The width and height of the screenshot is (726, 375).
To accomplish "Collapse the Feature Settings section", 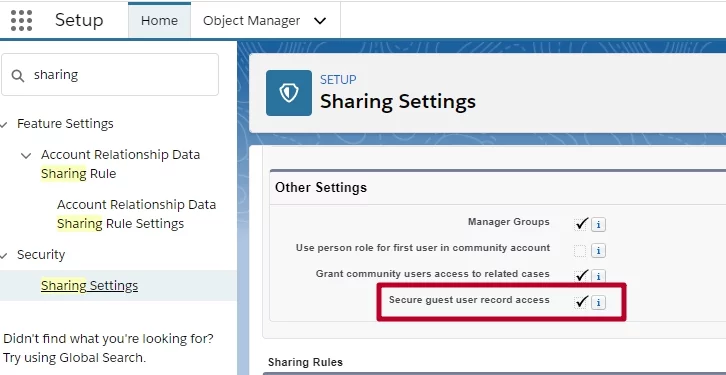I will point(4,125).
